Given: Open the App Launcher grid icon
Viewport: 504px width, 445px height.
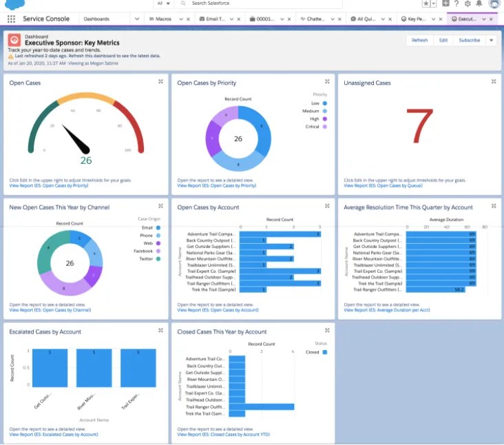Looking at the screenshot, I should tap(11, 19).
